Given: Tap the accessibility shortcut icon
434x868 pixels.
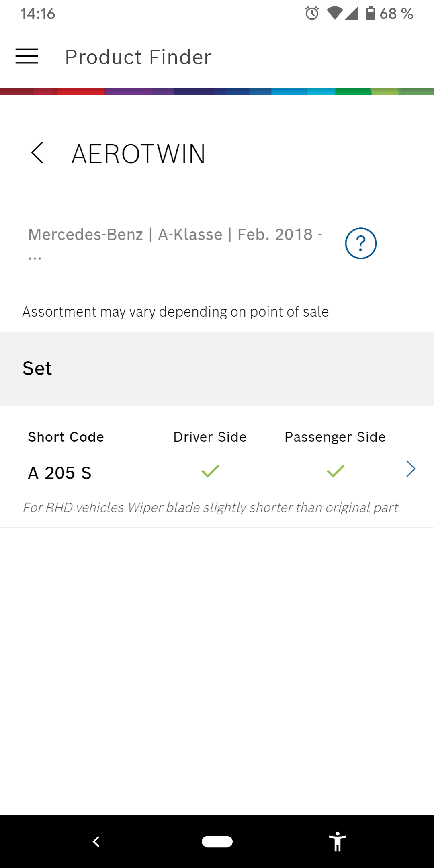Looking at the screenshot, I should [338, 841].
